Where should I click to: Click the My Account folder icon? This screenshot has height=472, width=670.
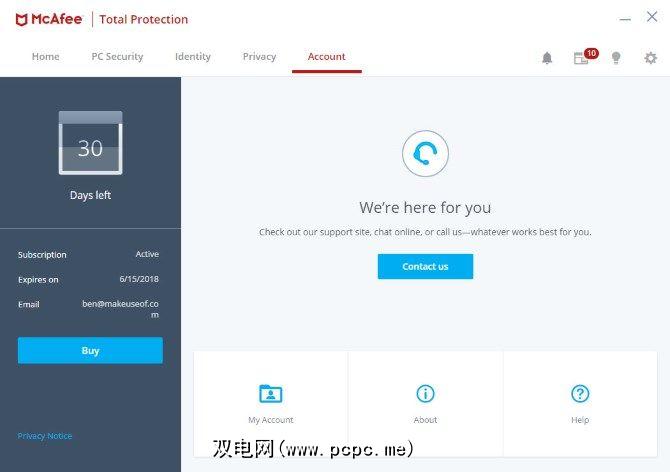(270, 393)
